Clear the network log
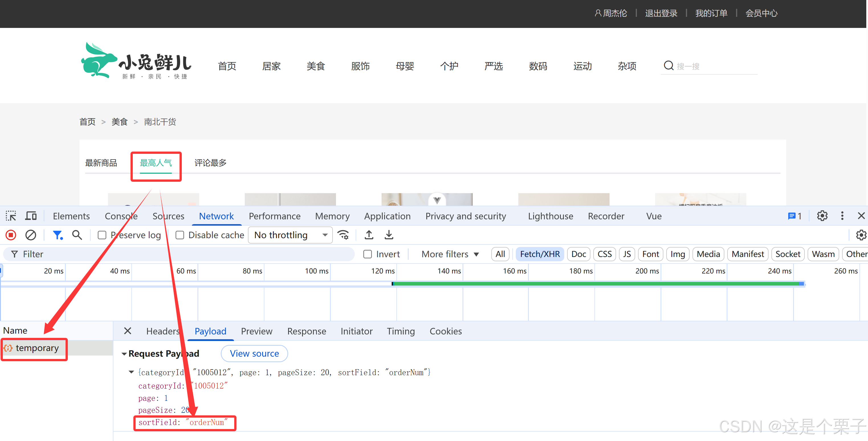The height and width of the screenshot is (441, 868). (x=31, y=235)
